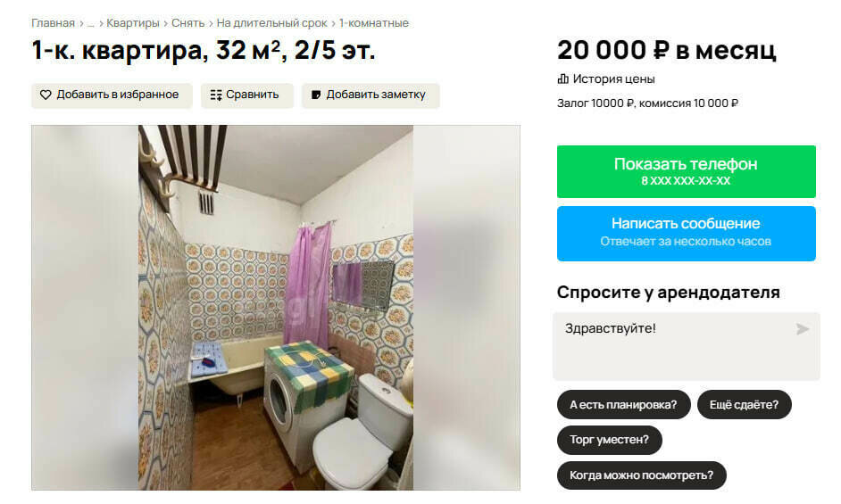Click Добавить заметку button
Image resolution: width=841 pixels, height=504 pixels.
click(371, 95)
